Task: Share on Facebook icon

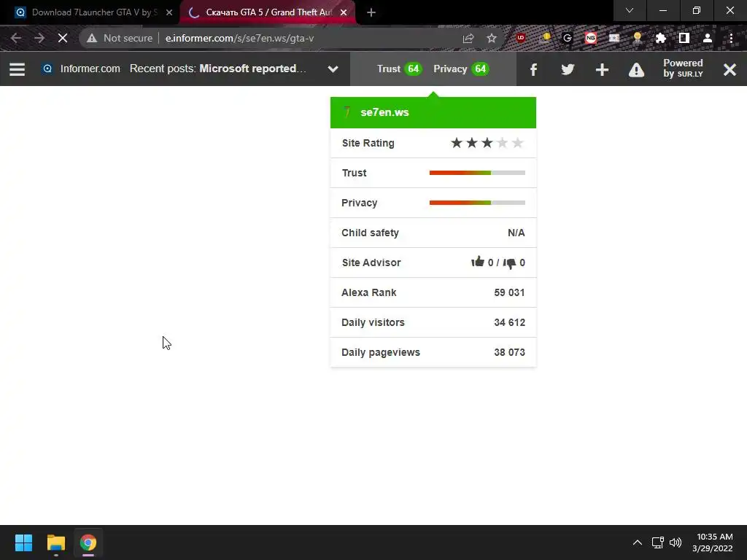Action: click(533, 70)
